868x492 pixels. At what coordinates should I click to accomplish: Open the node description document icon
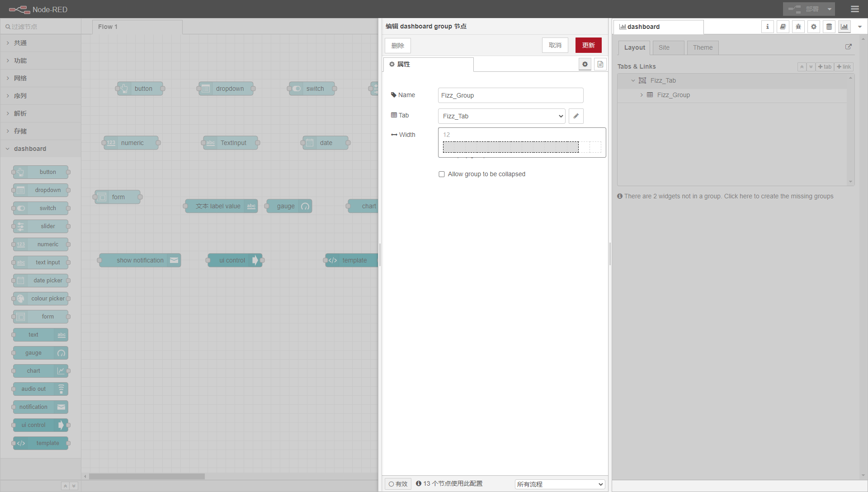pos(600,64)
